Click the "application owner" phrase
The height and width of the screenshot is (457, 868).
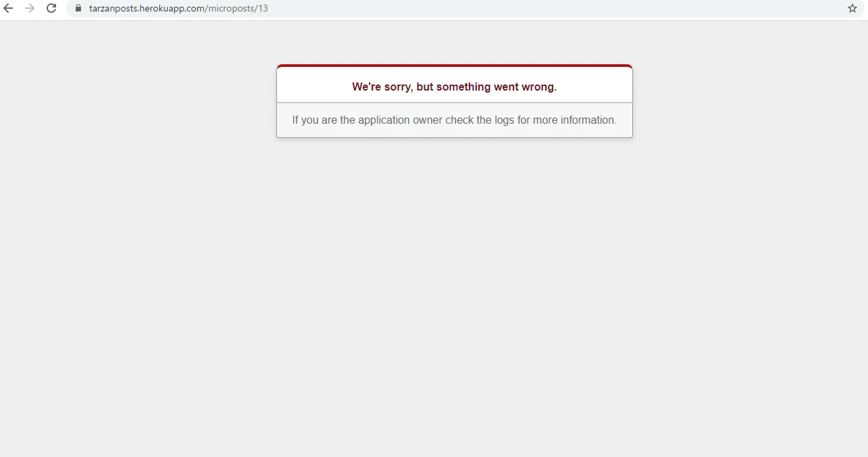point(400,120)
